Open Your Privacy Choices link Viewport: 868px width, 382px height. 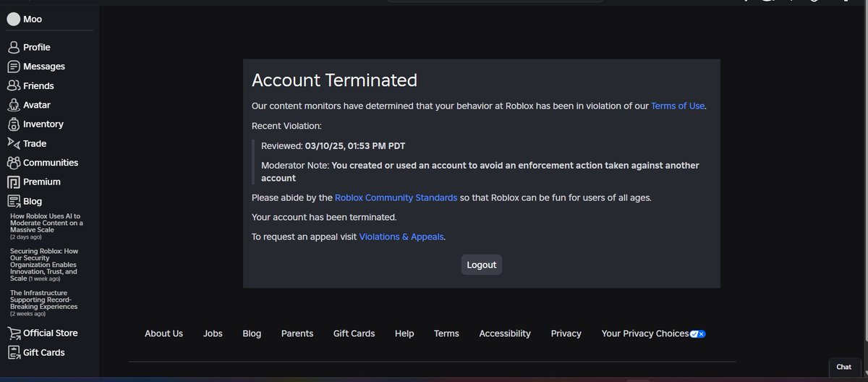(645, 334)
